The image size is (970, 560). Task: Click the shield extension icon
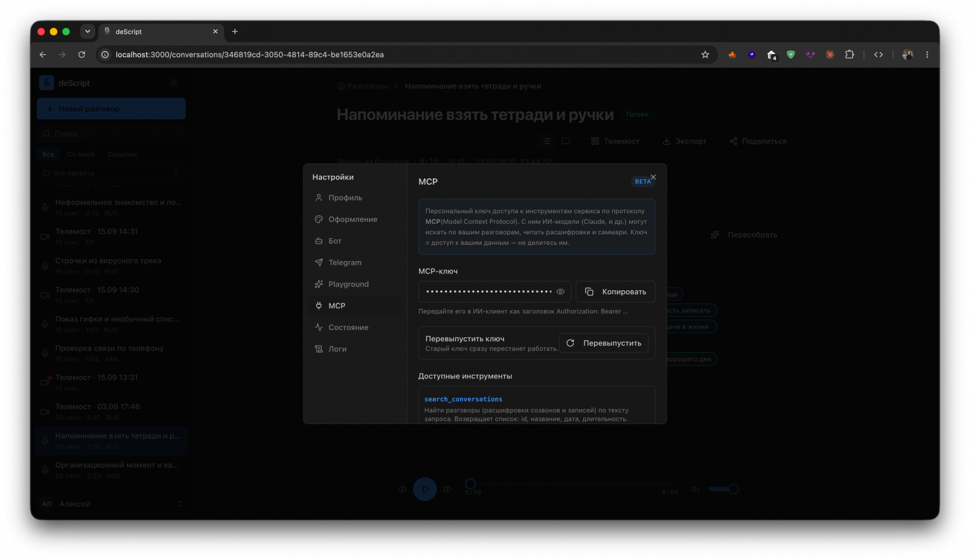[791, 55]
